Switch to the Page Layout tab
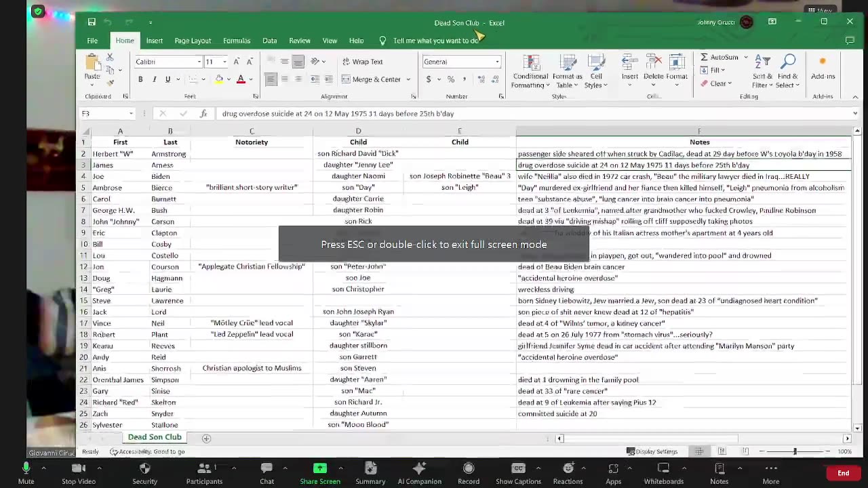This screenshot has height=488, width=868. 193,41
